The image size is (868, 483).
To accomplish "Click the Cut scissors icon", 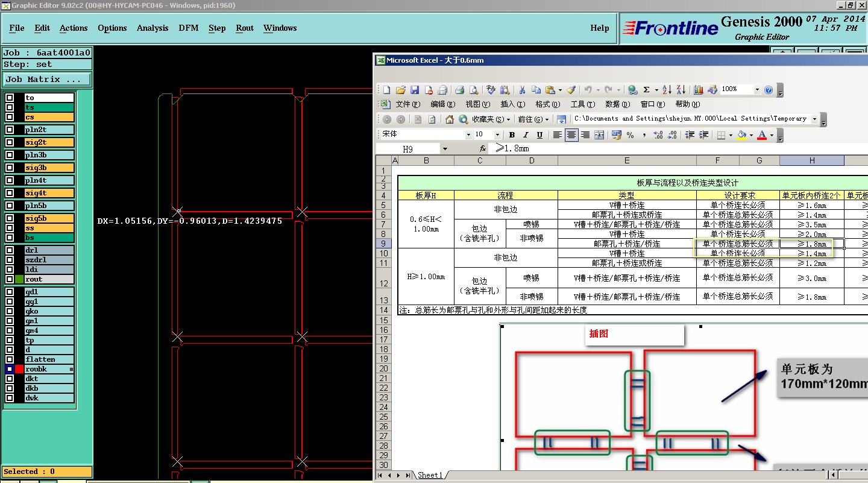I will point(522,90).
